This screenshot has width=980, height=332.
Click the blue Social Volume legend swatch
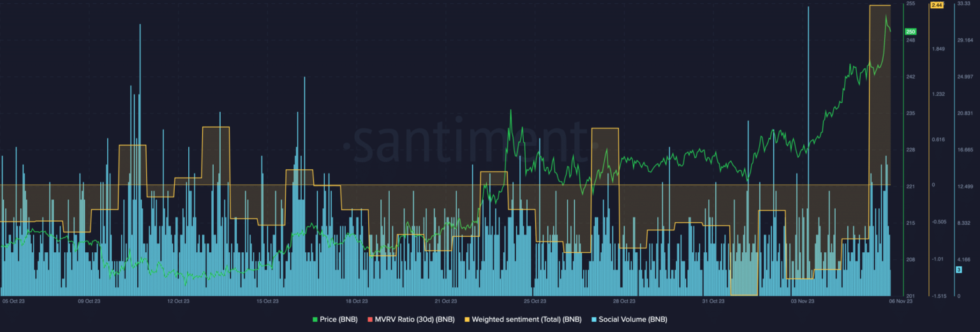click(595, 319)
